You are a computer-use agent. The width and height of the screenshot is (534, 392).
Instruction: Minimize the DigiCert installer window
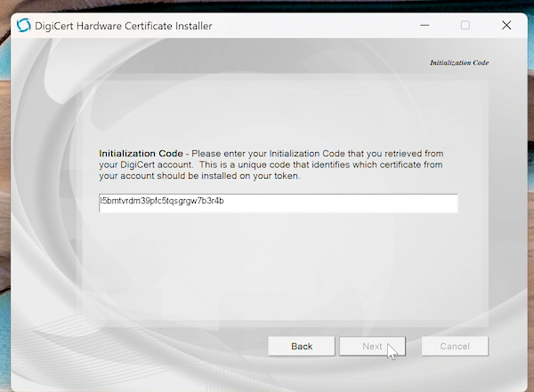[x=424, y=25]
